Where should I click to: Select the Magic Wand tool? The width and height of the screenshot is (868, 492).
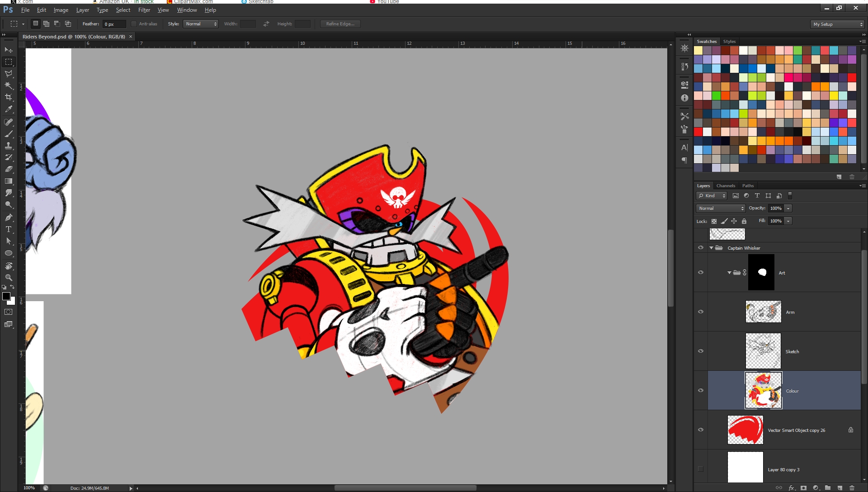coord(9,85)
